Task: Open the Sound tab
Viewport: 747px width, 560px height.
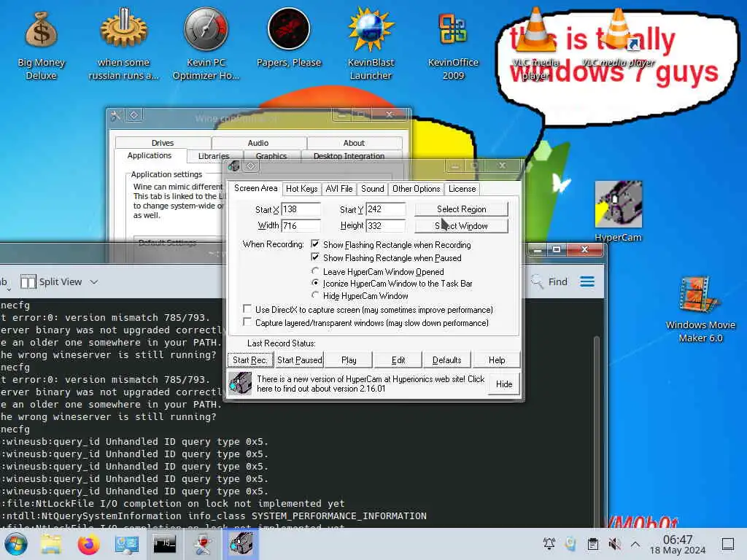Action: 373,189
